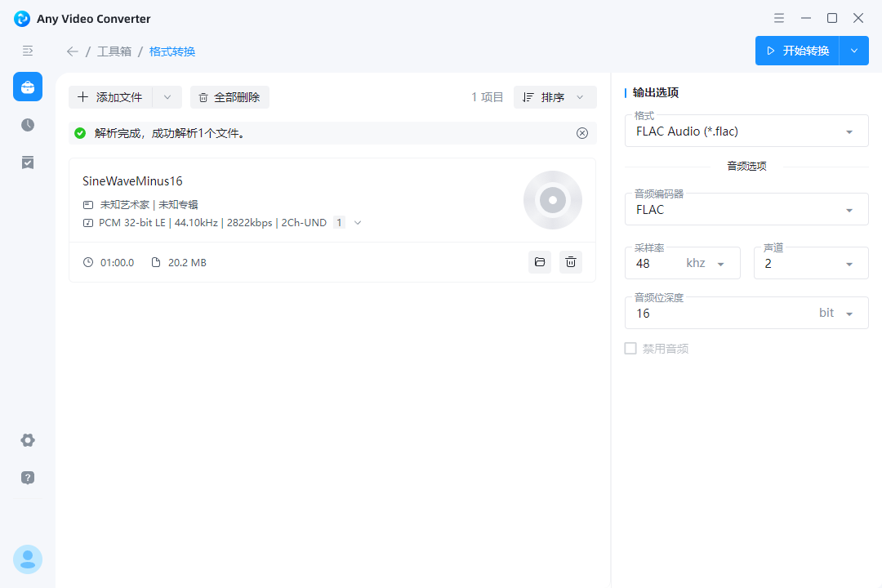Click the 20.2 MB file size
Viewport: 882px width, 588px height.
pyautogui.click(x=187, y=263)
